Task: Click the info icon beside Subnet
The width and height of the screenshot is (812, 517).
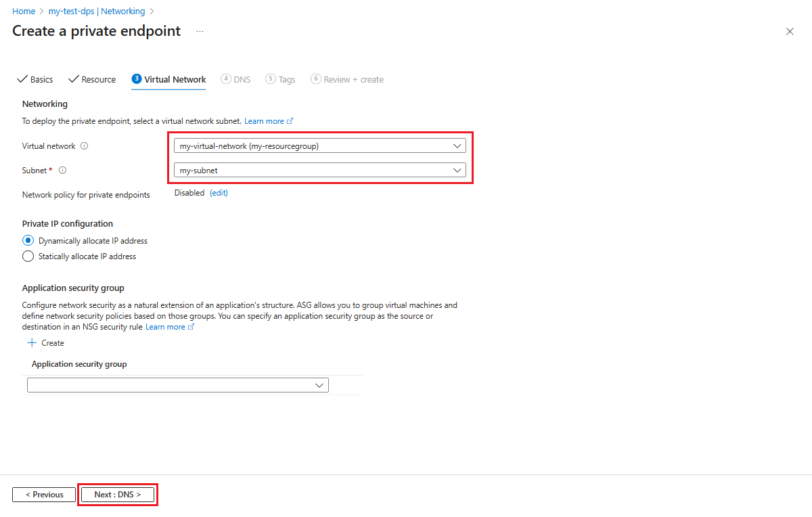Action: pos(62,170)
